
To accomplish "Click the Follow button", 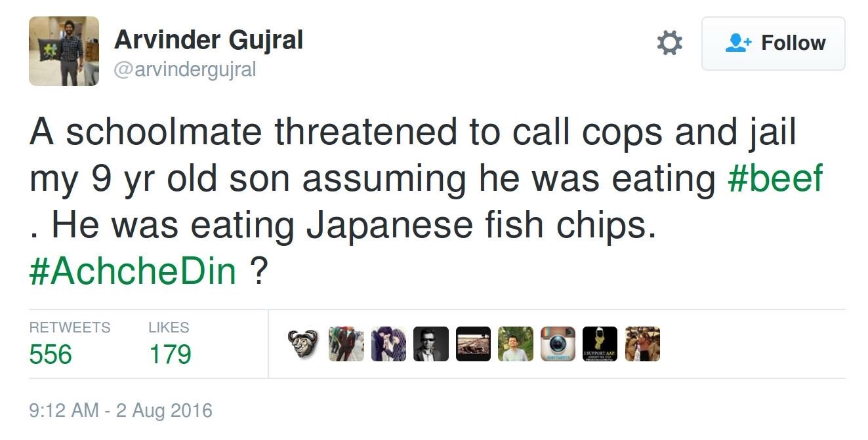I will (x=773, y=43).
